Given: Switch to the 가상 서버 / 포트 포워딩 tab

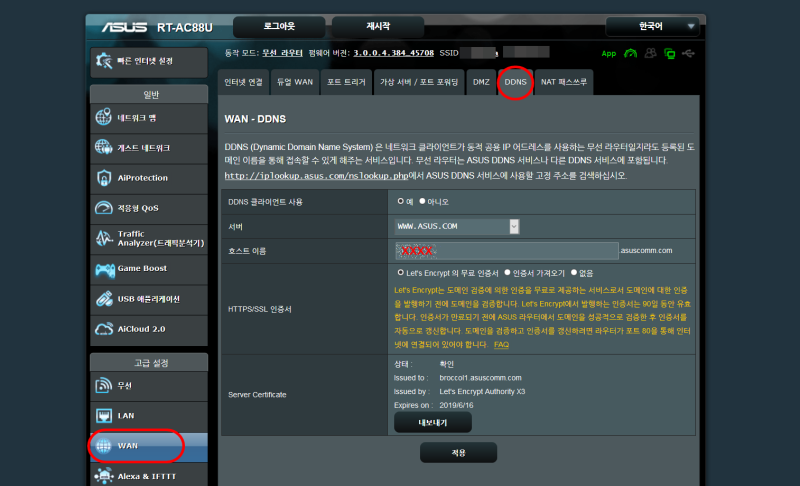Looking at the screenshot, I should pos(419,82).
